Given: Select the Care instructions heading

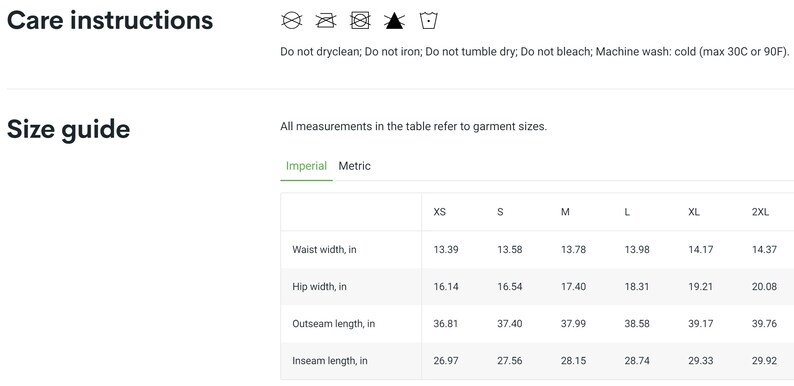Looking at the screenshot, I should (x=110, y=21).
